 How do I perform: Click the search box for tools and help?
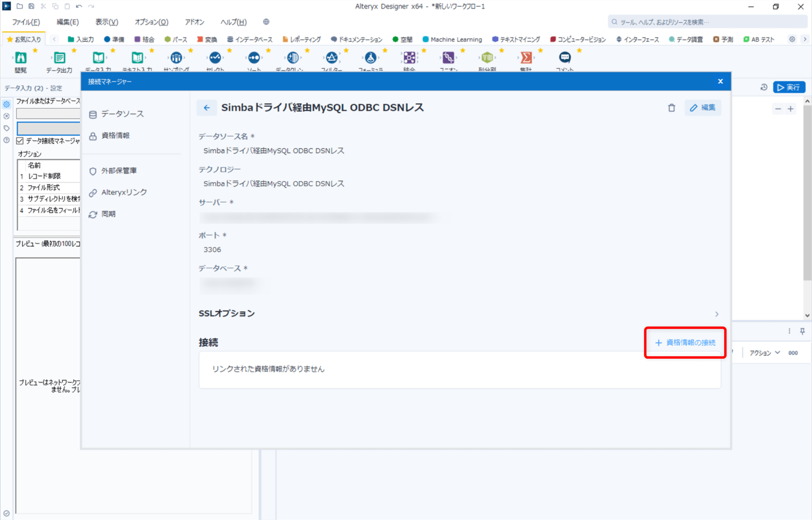[x=708, y=22]
